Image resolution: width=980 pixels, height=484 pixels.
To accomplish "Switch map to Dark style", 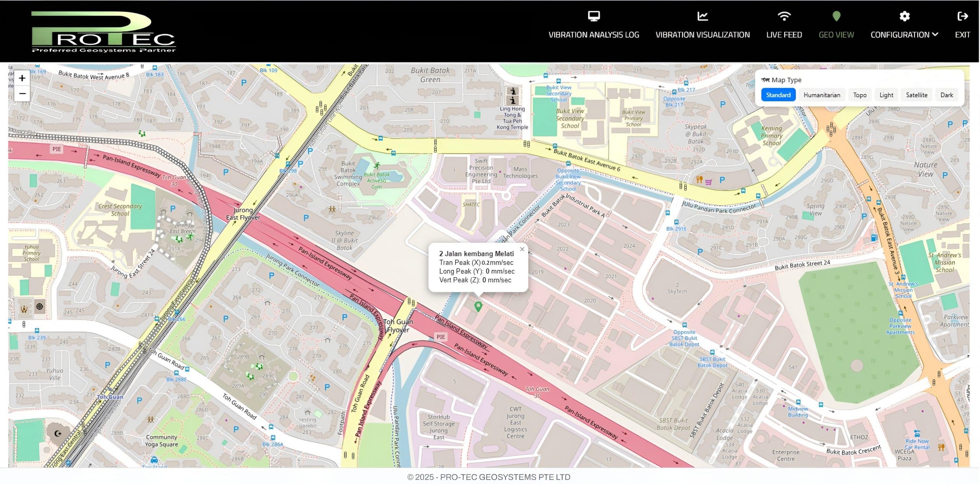I will click(946, 95).
